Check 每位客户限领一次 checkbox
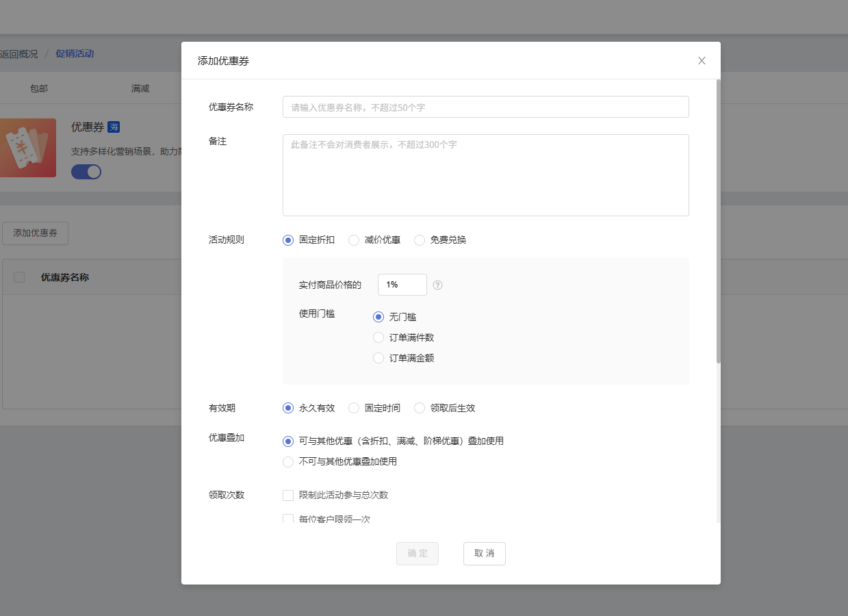Image resolution: width=848 pixels, height=616 pixels. [x=288, y=519]
